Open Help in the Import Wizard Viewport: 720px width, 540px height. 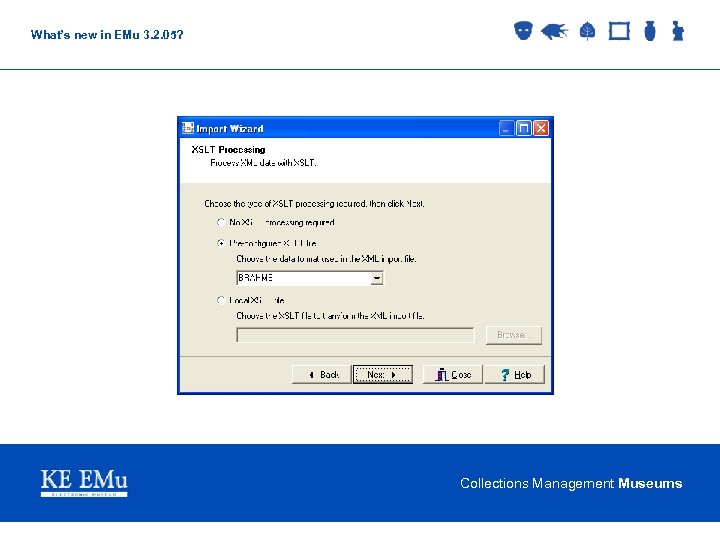click(515, 375)
